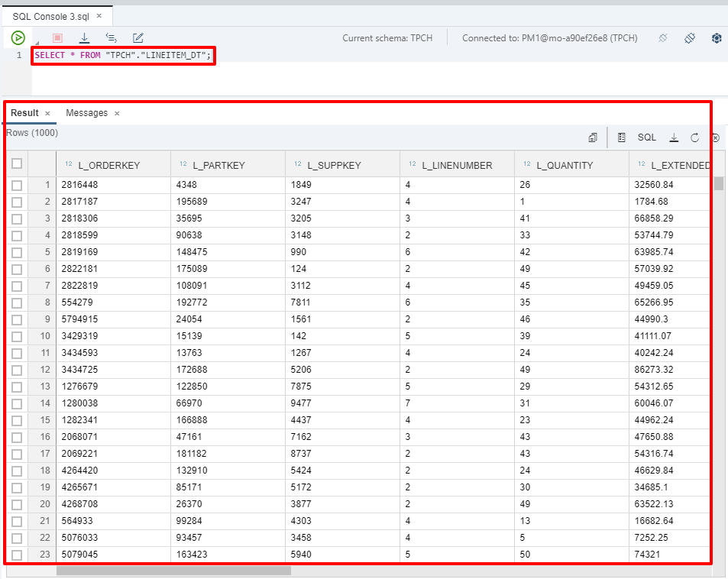Click the Connected to: PM1@mo-a90ef26e8 label
This screenshot has width=728, height=579.
[550, 38]
